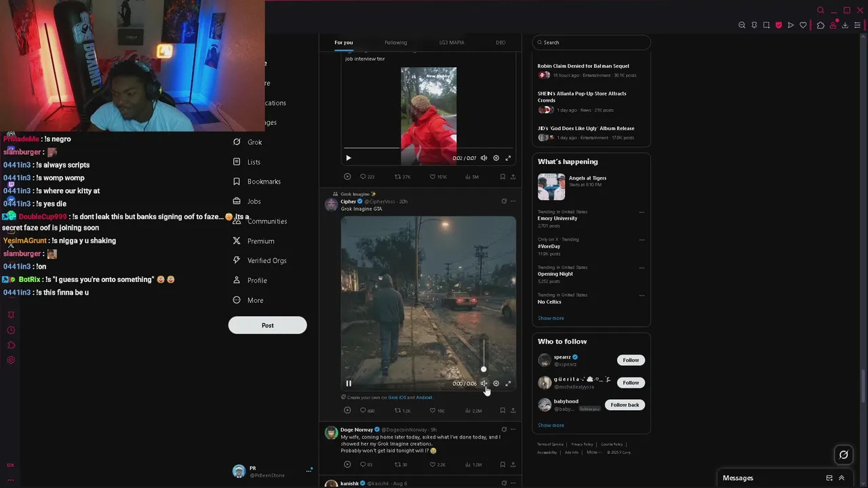Click the white Post button

point(267,325)
